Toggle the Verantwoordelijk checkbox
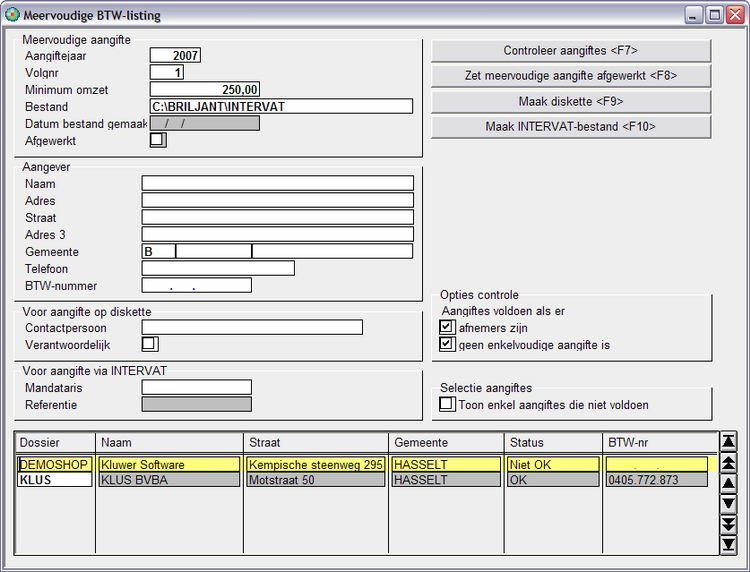Screen dimensions: 750x572 click(150, 344)
